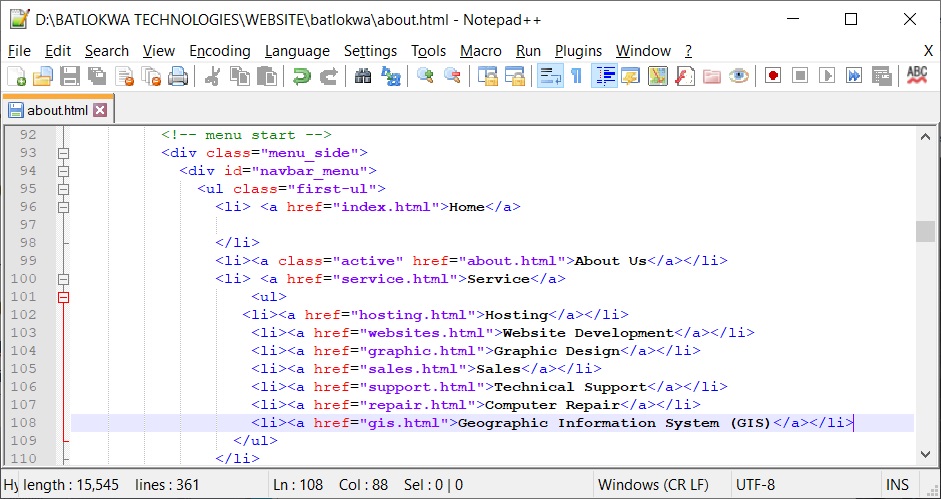Open the Encoding menu
This screenshot has height=499, width=941.
pos(219,51)
